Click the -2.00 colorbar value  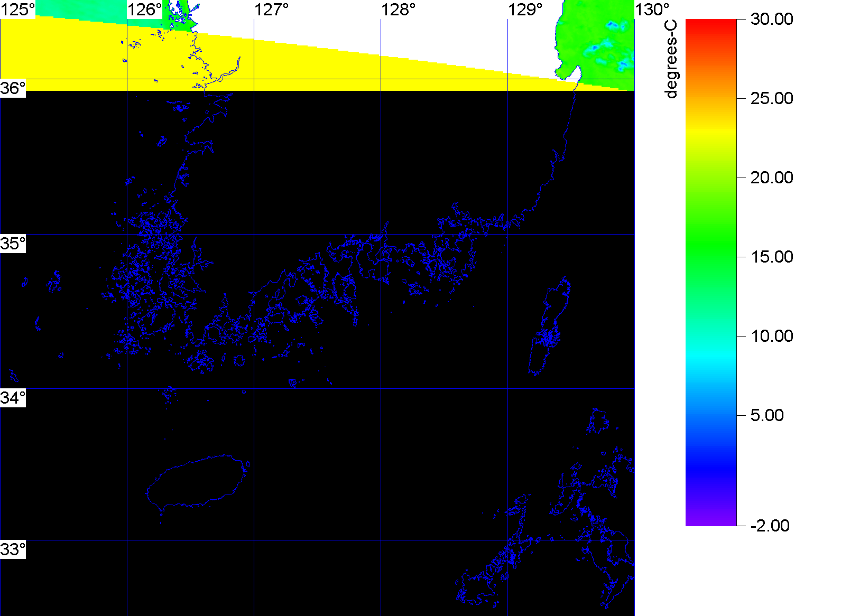pyautogui.click(x=770, y=526)
